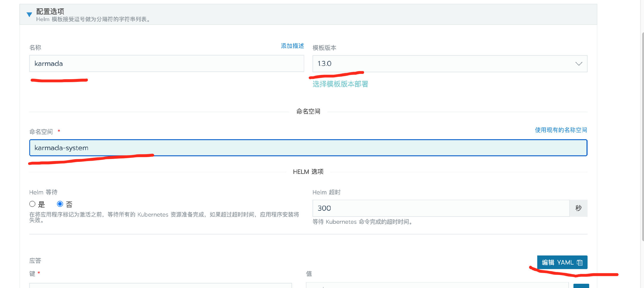Open the 模板版本 dropdown showing 1.3.0
The image size is (644, 288).
point(450,64)
